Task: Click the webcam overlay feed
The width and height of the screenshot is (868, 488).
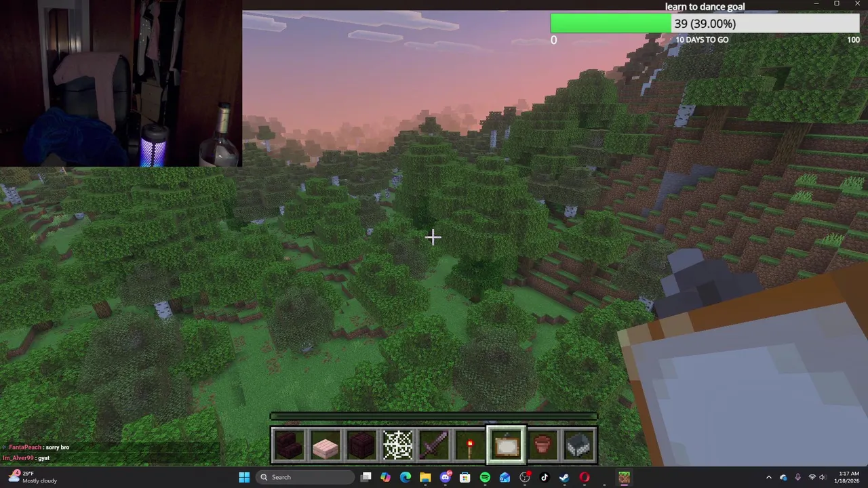Action: coord(121,83)
